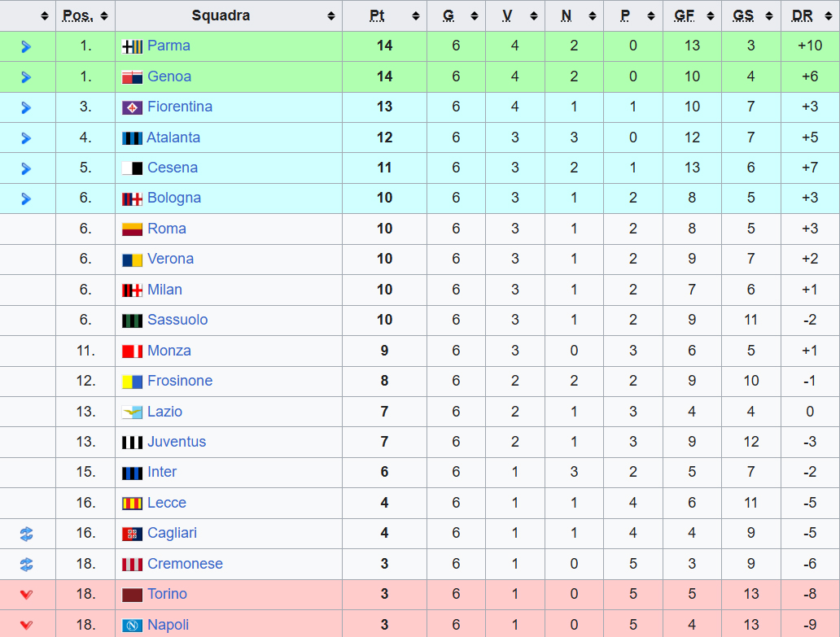This screenshot has width=840, height=637.
Task: Click the Genoa club flag icon
Action: tap(133, 77)
